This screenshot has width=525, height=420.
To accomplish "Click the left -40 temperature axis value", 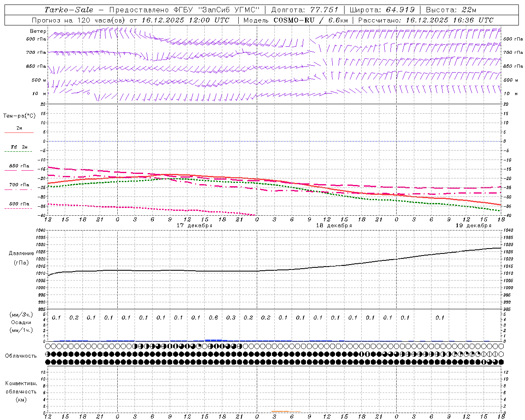I will pos(42,216).
